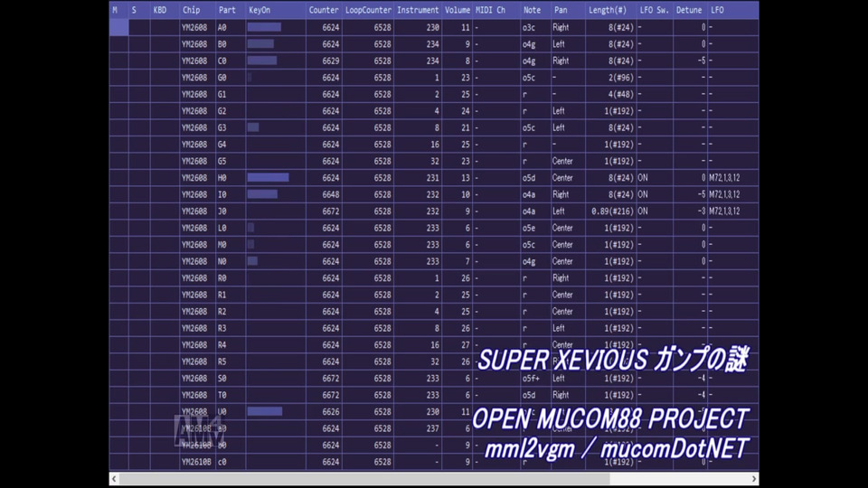Click note o5d in H0 row
This screenshot has height=488, width=868.
coord(529,178)
